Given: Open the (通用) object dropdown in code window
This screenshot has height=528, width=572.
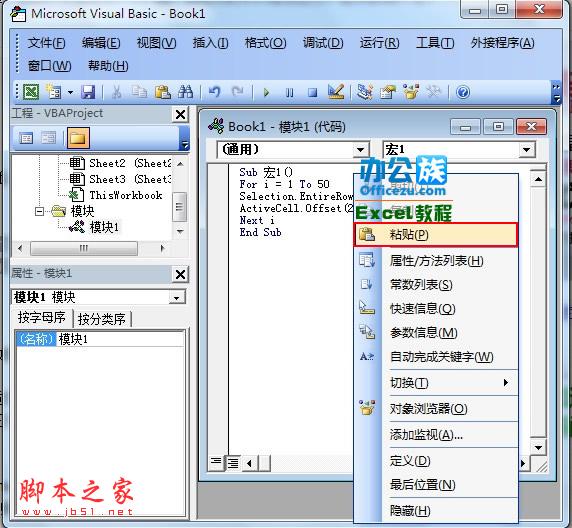Looking at the screenshot, I should tap(360, 150).
